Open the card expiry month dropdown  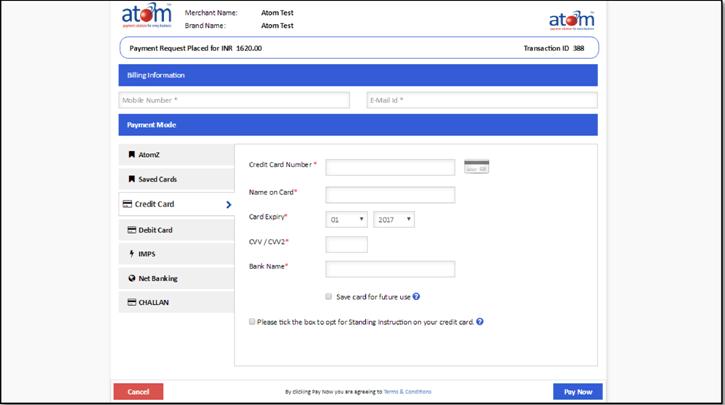click(346, 220)
